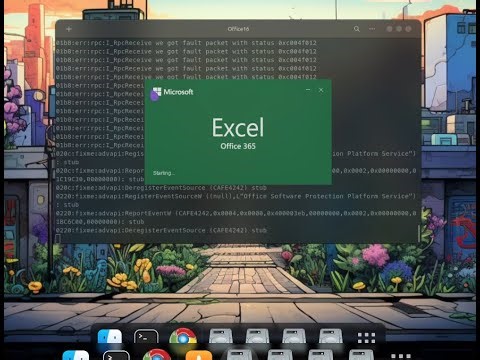Click the terminal line "0220:fixme:advapi:DeregisterEventSource (CAFE4242) stub"
The width and height of the screenshot is (480, 360).
[161, 230]
